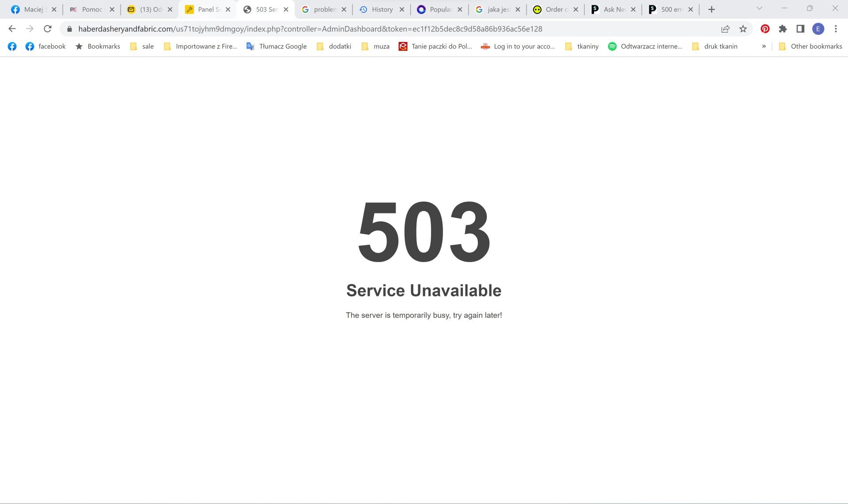Open the Pinterest extension icon
The height and width of the screenshot is (504, 848).
765,29
